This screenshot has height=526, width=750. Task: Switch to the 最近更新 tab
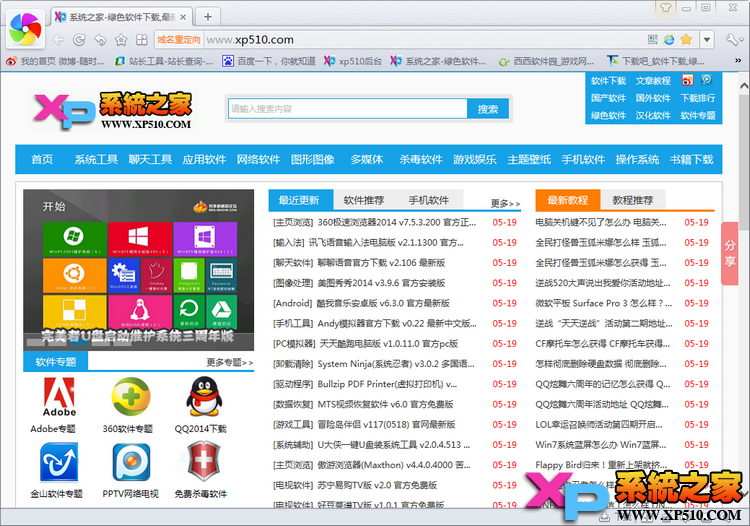(299, 200)
